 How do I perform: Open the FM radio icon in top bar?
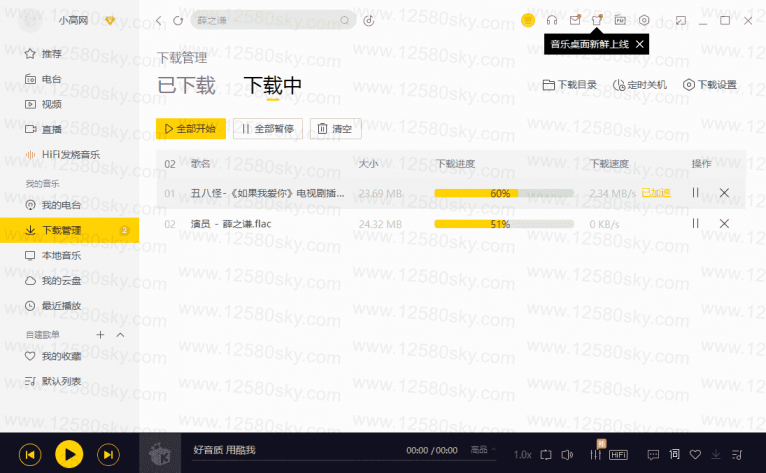coord(620,20)
